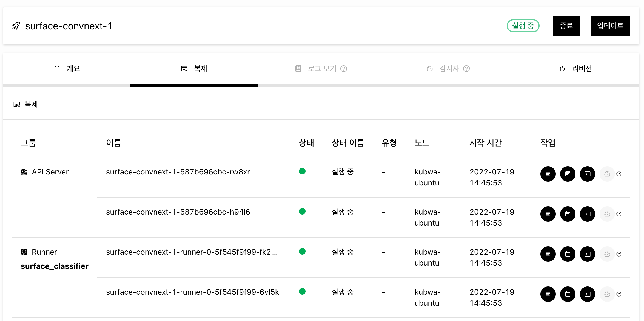644x321 pixels.
Task: Click the help icon beside the h94l6 monitor gauge
Action: pyautogui.click(x=619, y=214)
